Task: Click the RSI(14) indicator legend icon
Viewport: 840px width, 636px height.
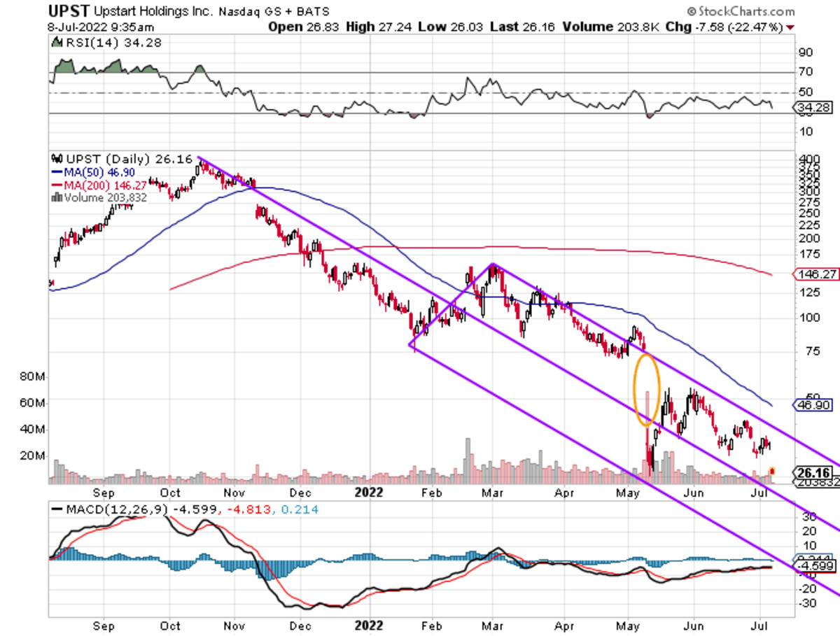Action: [57, 43]
